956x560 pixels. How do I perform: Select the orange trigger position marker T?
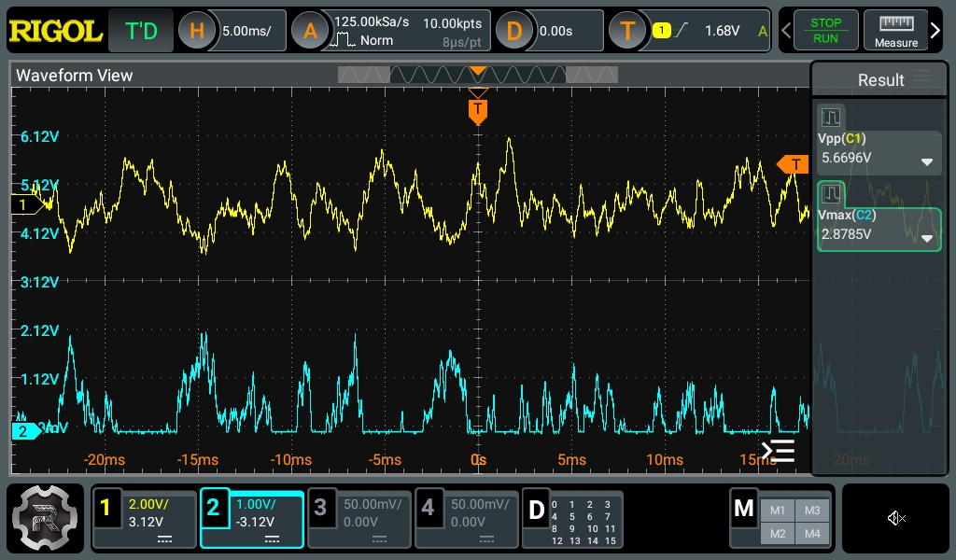pos(477,111)
